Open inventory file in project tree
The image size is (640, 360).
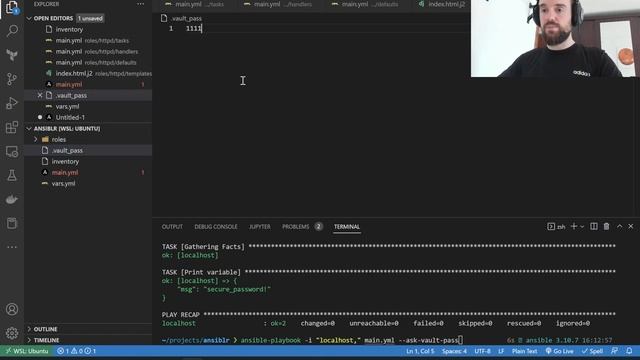click(65, 161)
